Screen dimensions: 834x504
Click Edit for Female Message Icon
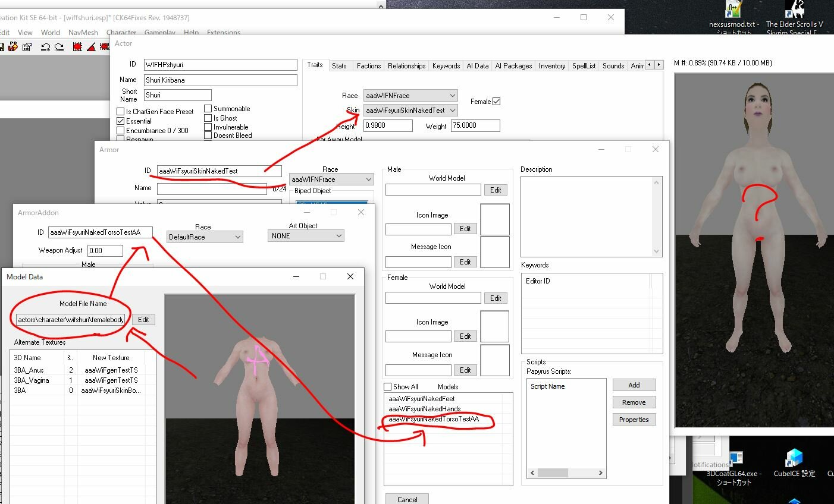click(465, 370)
